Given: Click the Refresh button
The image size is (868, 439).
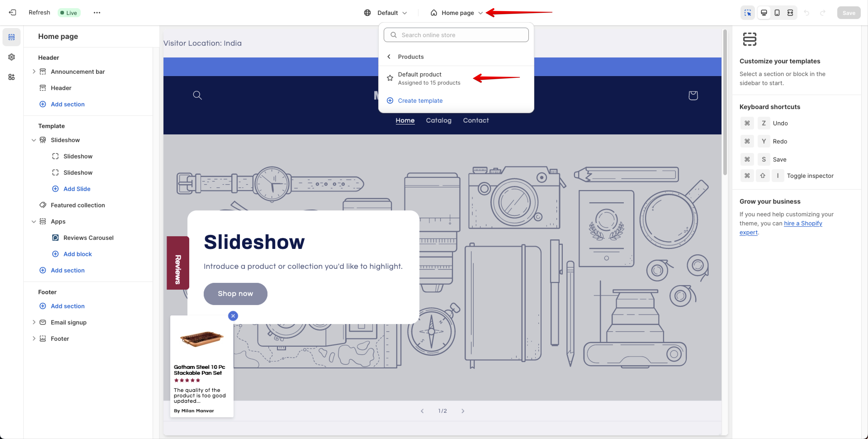Looking at the screenshot, I should point(39,12).
